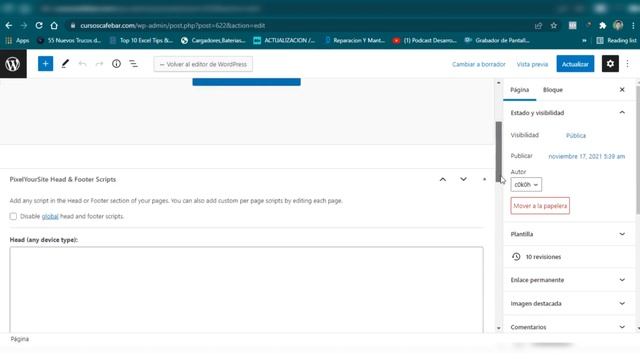Change visibility via Pública link
640x360 pixels.
[576, 136]
